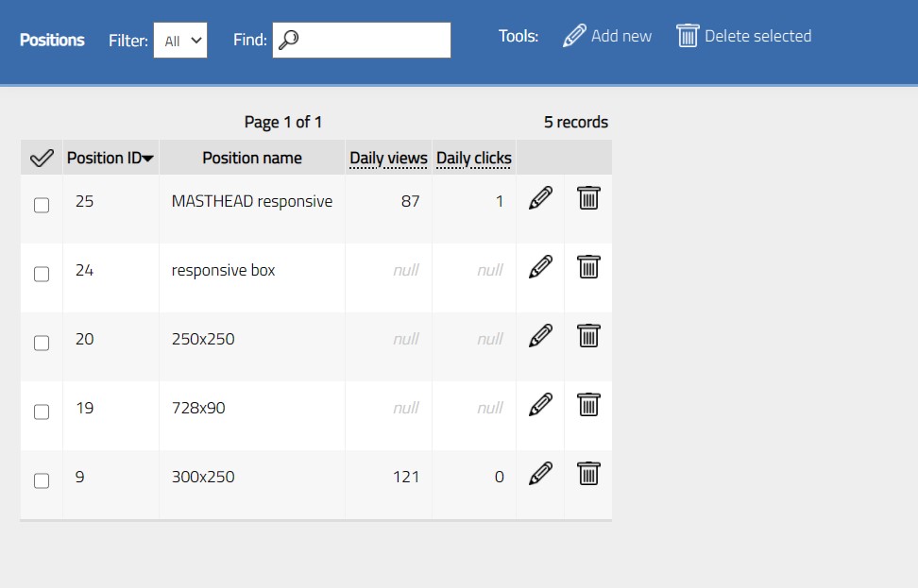Select the checkbox next to position 20
Screen dimensions: 918x588
42,344
